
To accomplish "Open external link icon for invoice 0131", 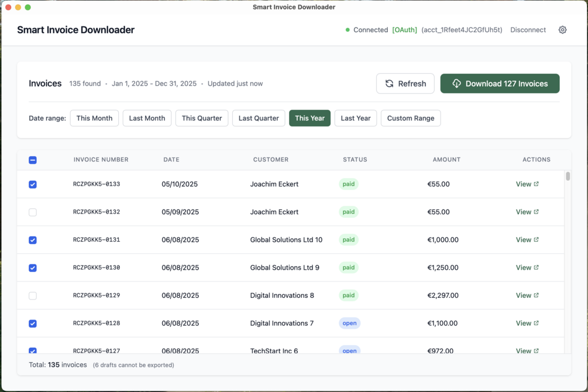I will [537, 239].
